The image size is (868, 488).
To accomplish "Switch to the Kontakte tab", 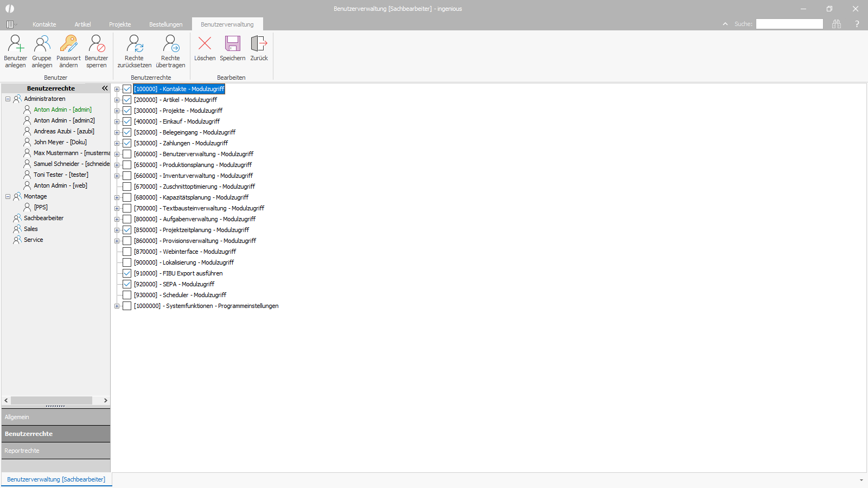I will click(44, 24).
